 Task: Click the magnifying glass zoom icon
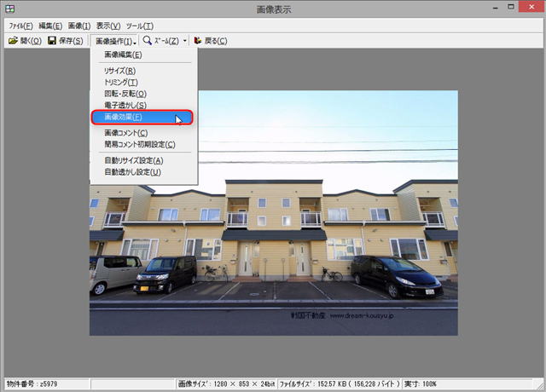pyautogui.click(x=148, y=41)
